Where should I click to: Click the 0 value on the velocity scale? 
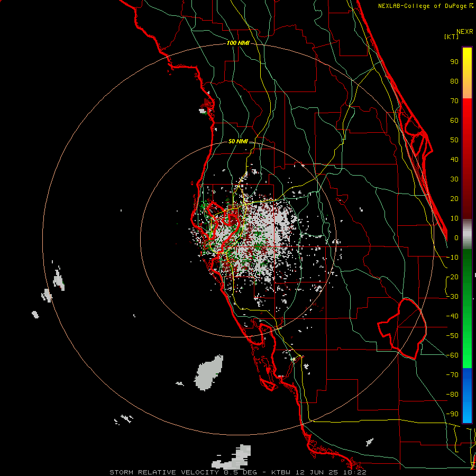456,238
